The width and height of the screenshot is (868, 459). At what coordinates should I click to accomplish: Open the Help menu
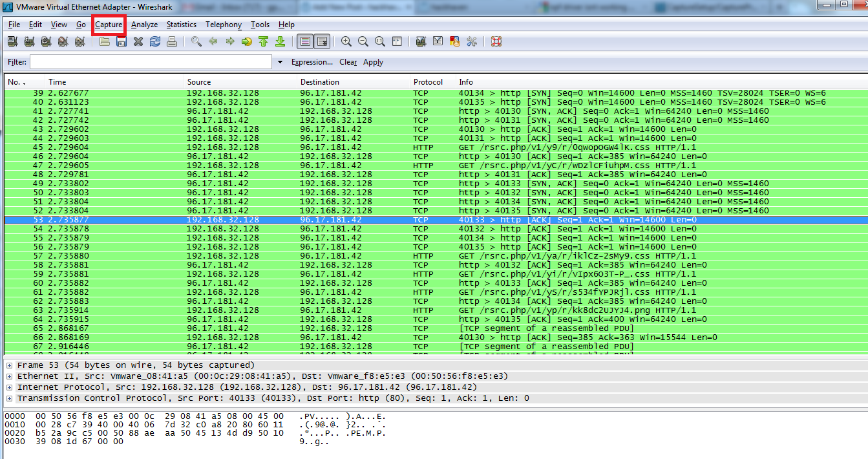click(x=286, y=25)
